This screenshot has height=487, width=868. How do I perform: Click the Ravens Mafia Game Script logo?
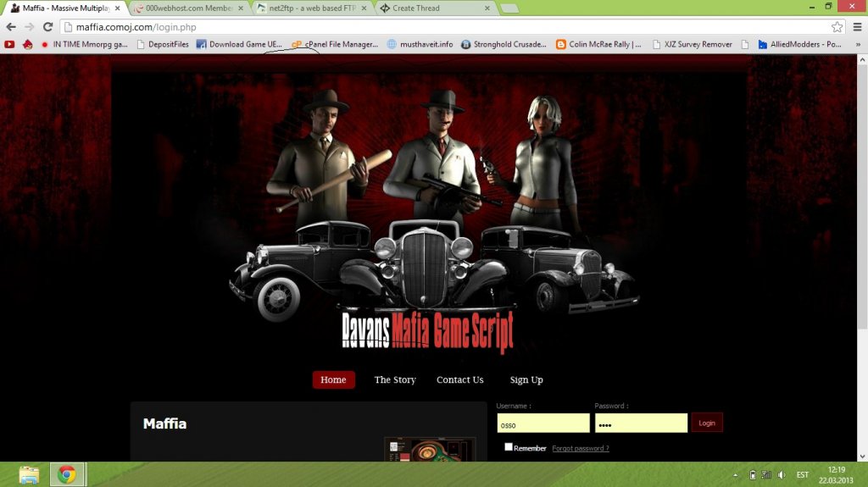coord(427,331)
